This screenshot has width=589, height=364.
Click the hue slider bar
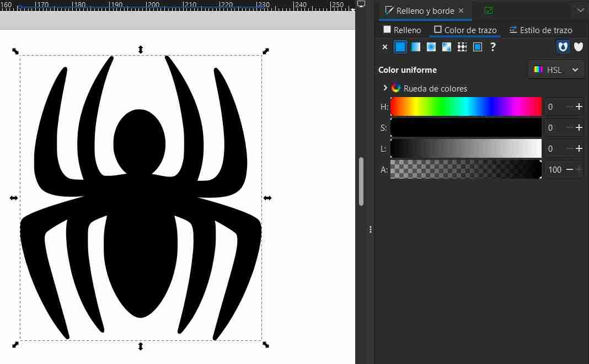click(x=466, y=106)
